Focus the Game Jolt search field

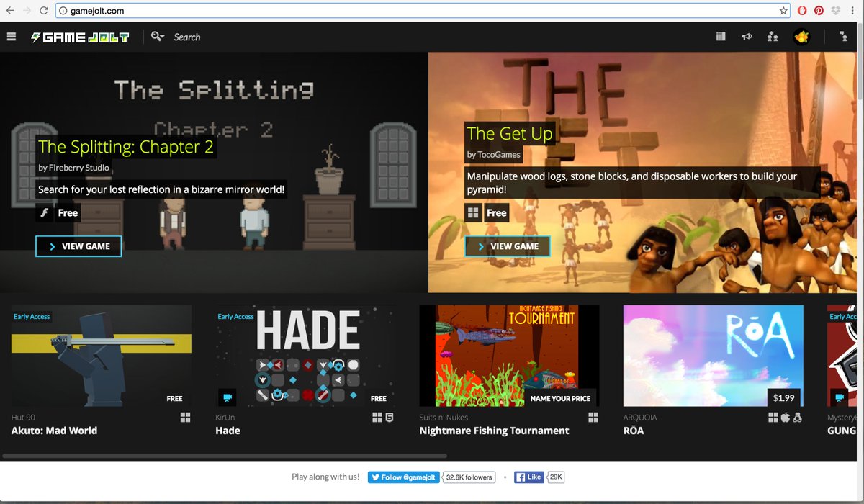187,37
